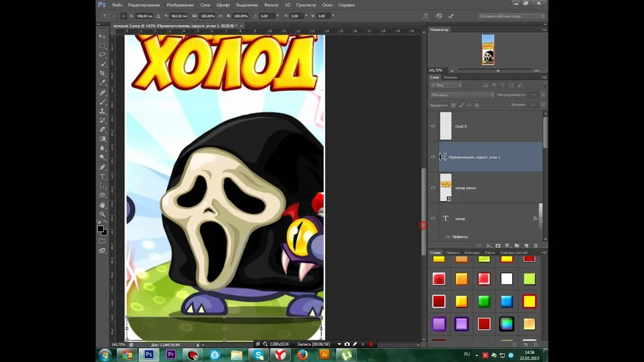Select the Healing Brush tool
Viewport: 644px width, 362px height.
coord(103,93)
